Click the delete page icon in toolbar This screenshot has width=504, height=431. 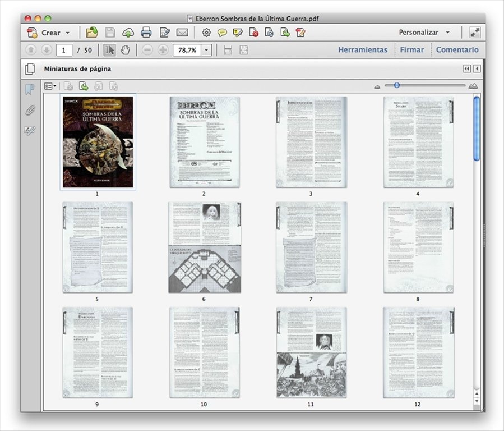click(253, 33)
